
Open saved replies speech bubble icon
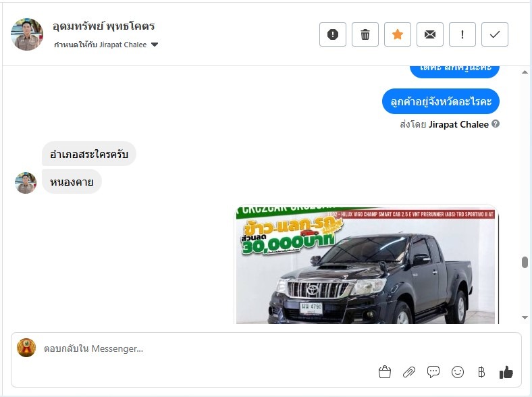click(x=433, y=372)
